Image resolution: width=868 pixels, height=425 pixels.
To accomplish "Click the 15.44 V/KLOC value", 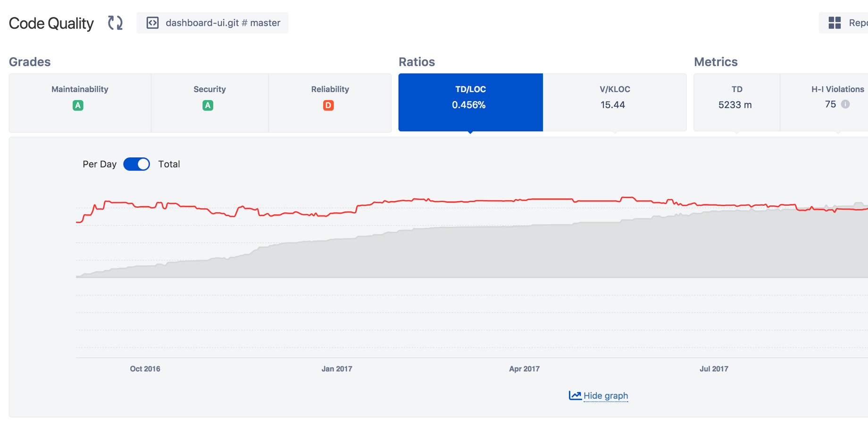I will (x=613, y=105).
